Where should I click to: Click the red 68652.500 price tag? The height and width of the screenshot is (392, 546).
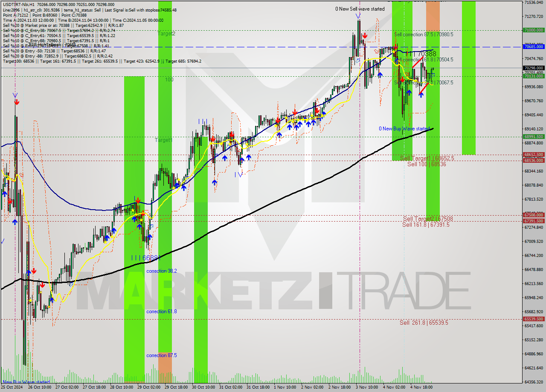(534, 155)
